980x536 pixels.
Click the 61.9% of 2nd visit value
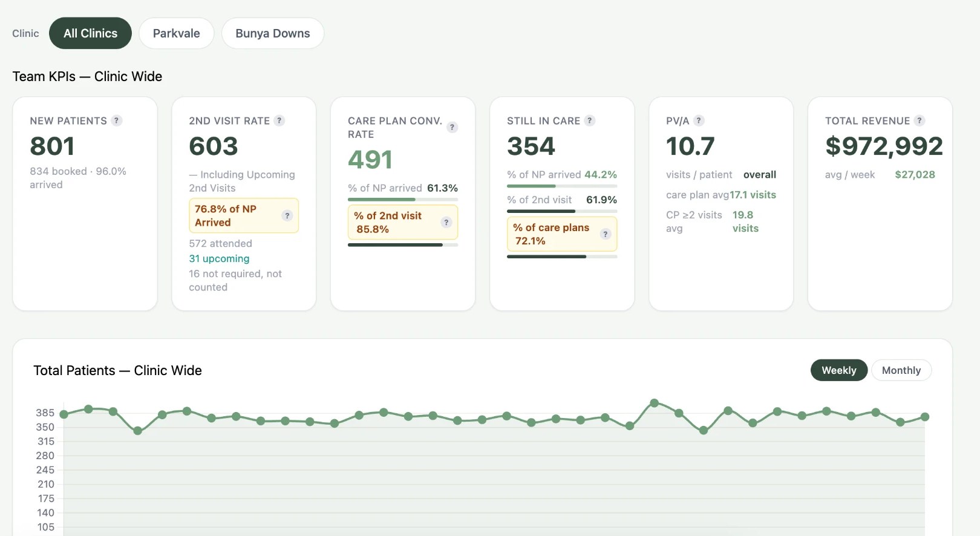[601, 200]
